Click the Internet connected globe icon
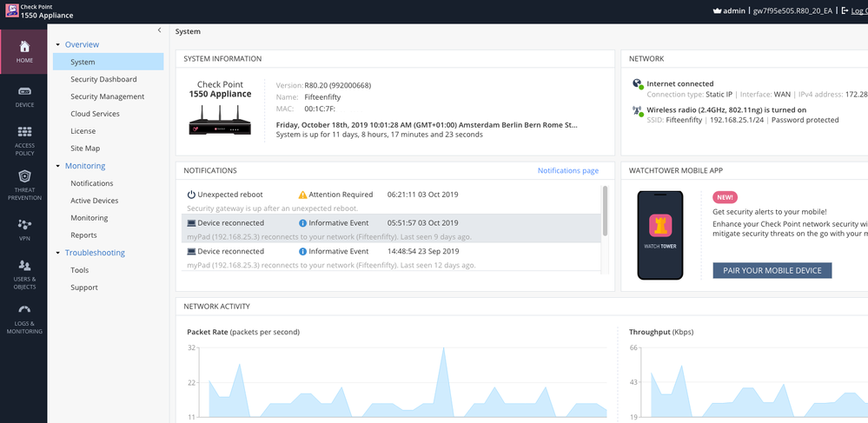Viewport: 868px width, 423px height. pos(637,83)
